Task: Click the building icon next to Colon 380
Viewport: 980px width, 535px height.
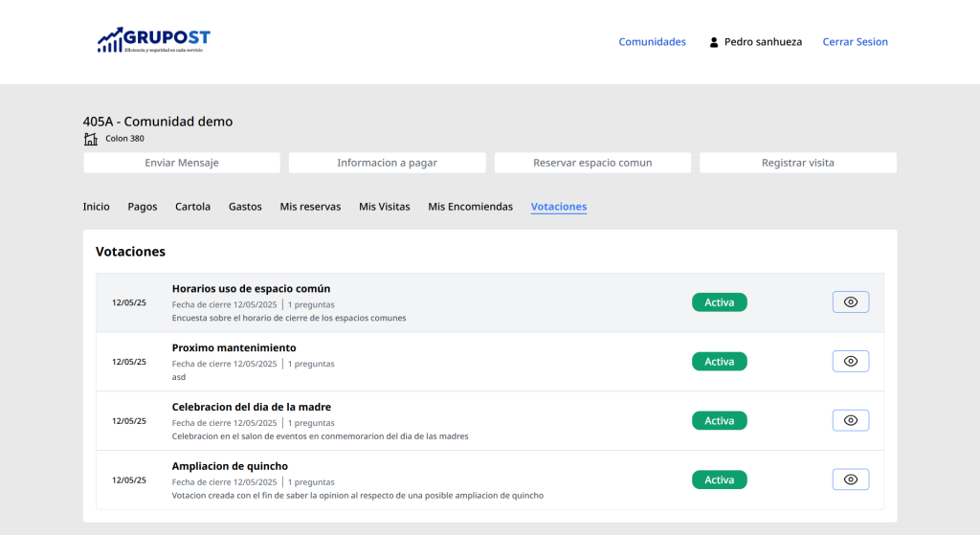Action: coord(91,139)
